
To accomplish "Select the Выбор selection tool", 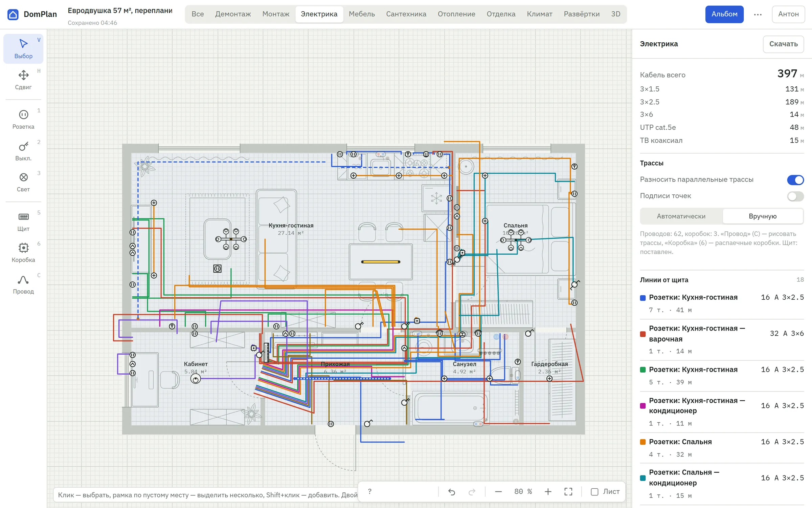I will point(23,49).
